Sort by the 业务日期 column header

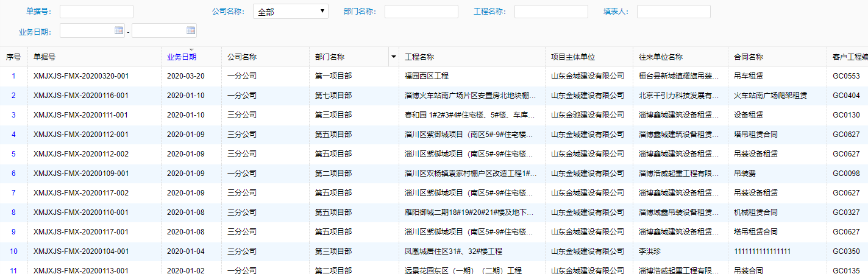182,57
